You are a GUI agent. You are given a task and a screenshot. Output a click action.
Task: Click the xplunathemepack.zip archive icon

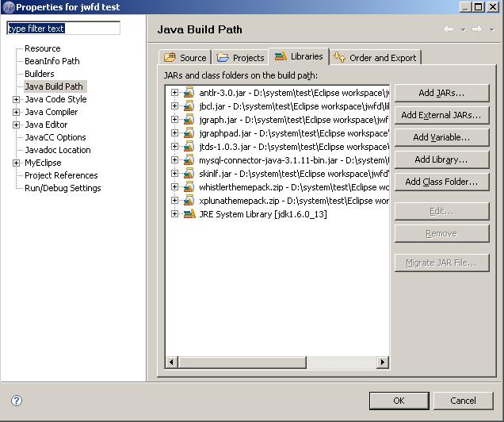(189, 201)
